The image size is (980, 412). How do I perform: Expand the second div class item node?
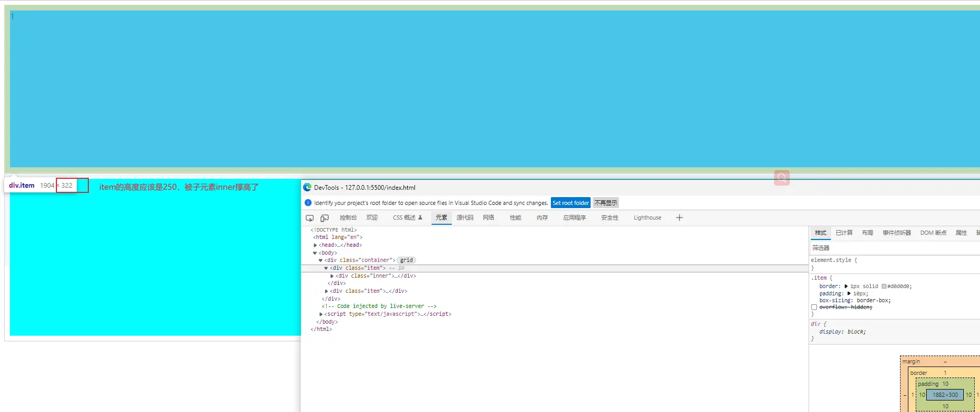(326, 291)
